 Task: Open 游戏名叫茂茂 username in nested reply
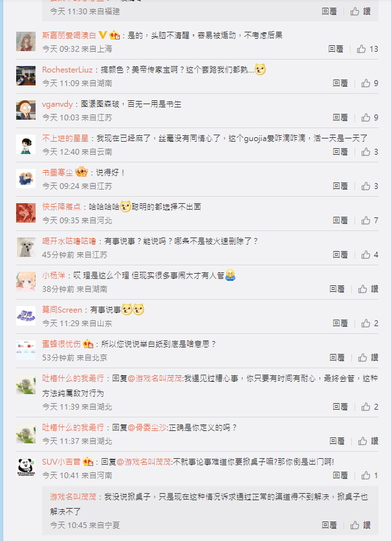pos(73,497)
